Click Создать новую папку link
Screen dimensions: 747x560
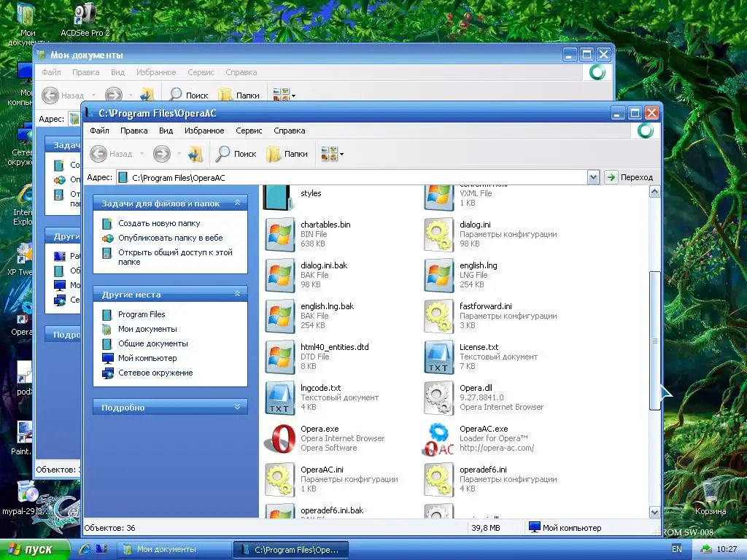click(x=159, y=223)
